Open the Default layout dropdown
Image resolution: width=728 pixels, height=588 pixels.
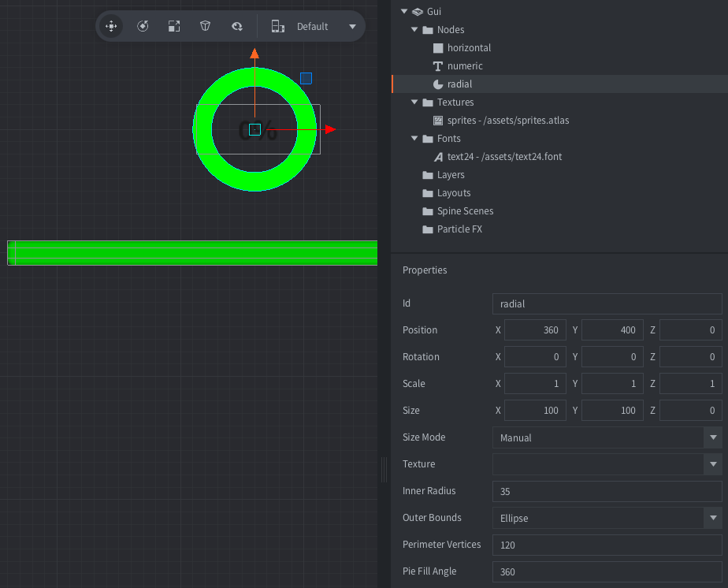point(352,27)
